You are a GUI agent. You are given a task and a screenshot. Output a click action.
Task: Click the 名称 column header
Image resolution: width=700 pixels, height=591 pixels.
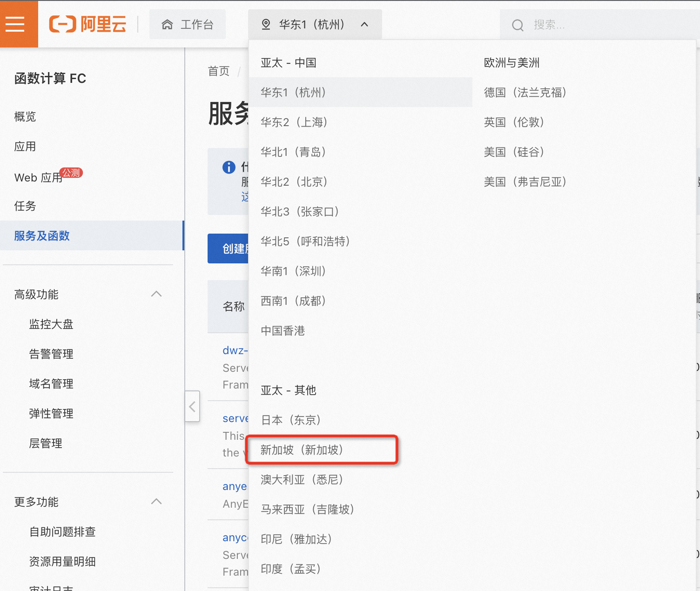[234, 307]
